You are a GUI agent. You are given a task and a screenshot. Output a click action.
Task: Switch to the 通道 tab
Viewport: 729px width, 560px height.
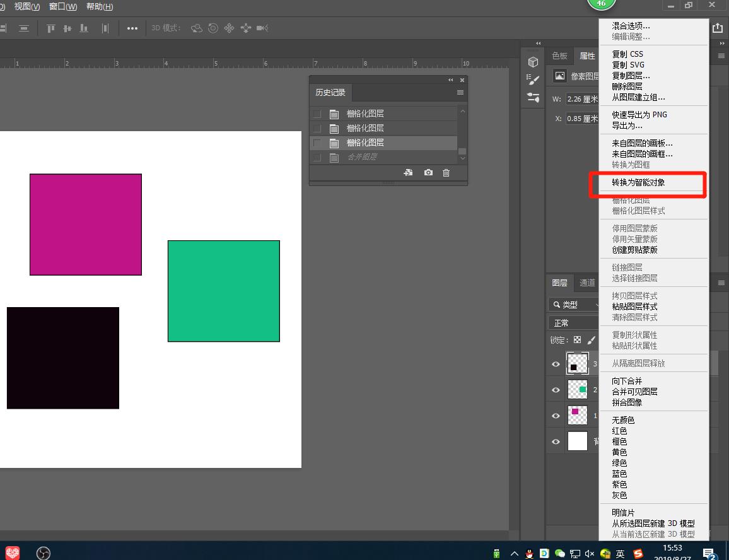(x=587, y=283)
